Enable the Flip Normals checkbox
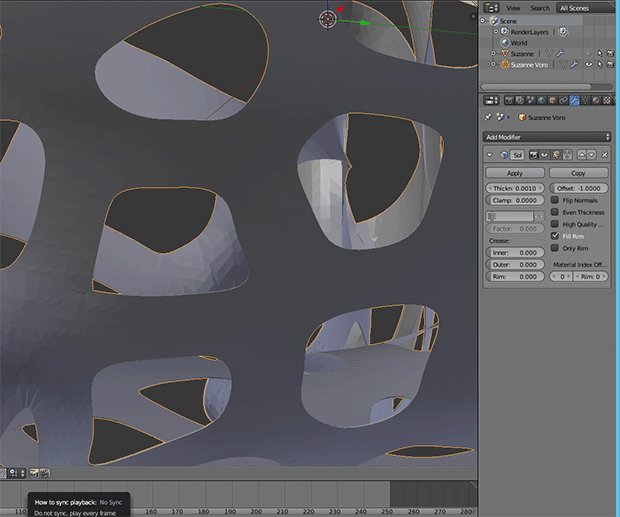This screenshot has width=620, height=517. (556, 200)
